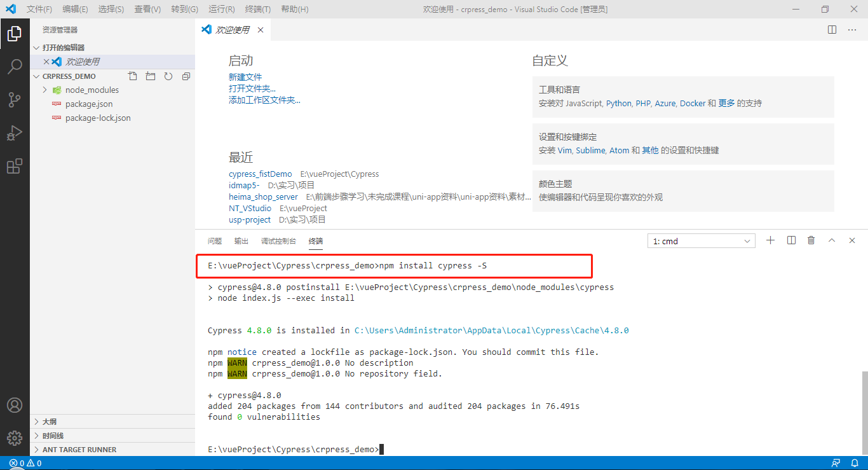Viewport: 868px width, 470px height.
Task: Click errors and warnings status bar indicator
Action: pyautogui.click(x=25, y=463)
